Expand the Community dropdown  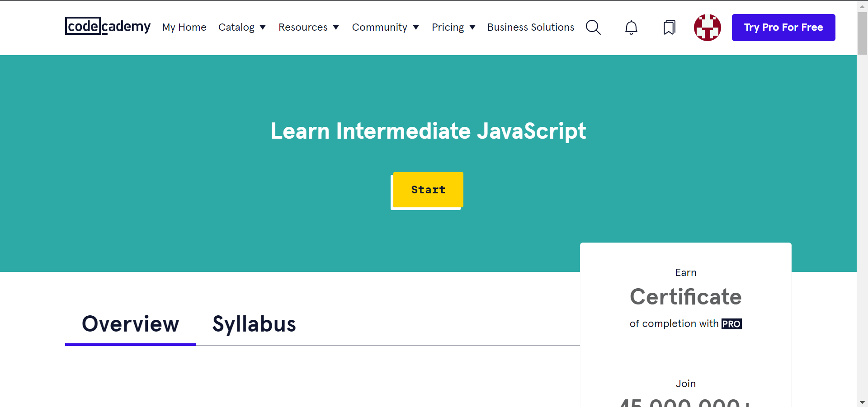pyautogui.click(x=386, y=27)
